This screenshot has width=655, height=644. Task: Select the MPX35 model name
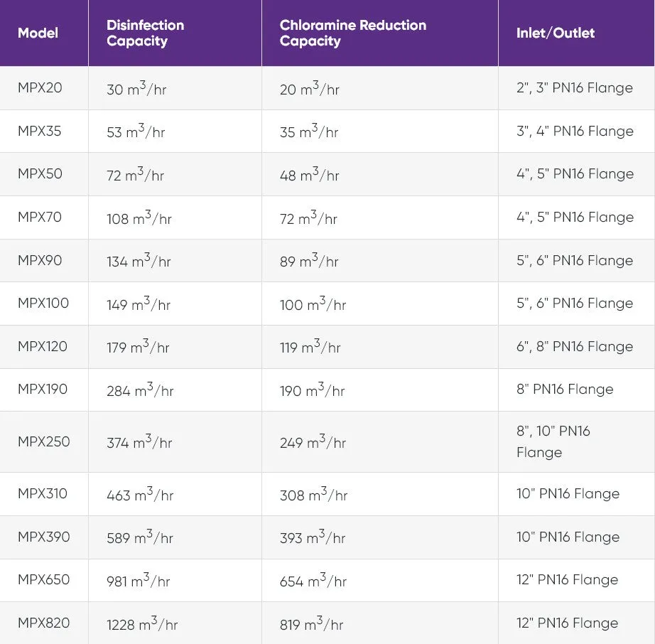coord(40,132)
